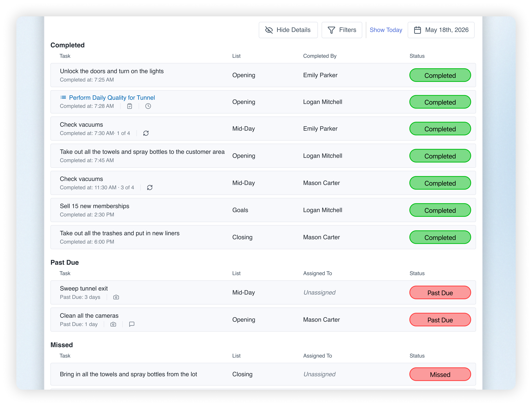This screenshot has height=406, width=532.
Task: Select 'Bring in all the towels' missed task
Action: tap(263, 374)
